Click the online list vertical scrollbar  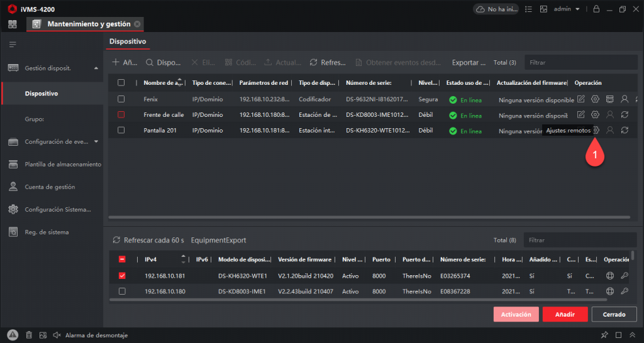[633, 255]
